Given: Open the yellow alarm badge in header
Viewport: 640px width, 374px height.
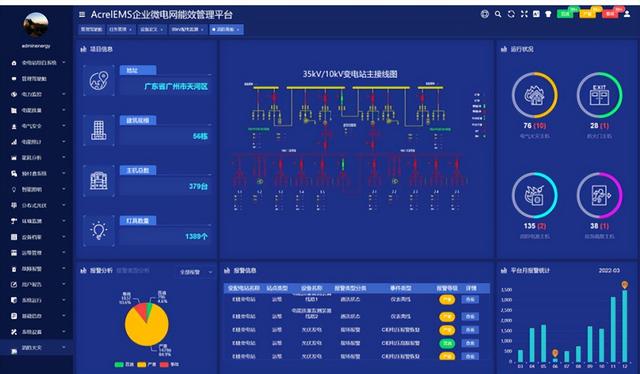Looking at the screenshot, I should (587, 14).
